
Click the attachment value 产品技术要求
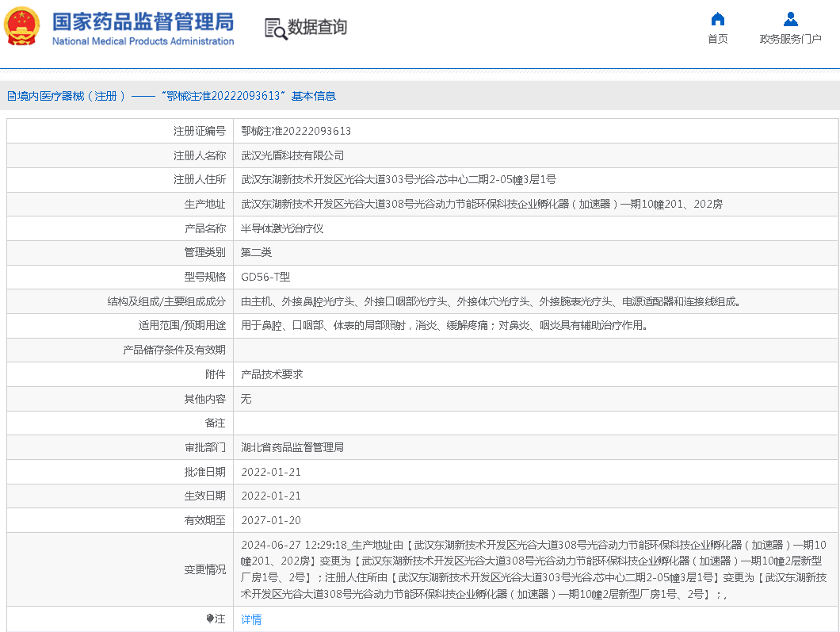(x=272, y=374)
